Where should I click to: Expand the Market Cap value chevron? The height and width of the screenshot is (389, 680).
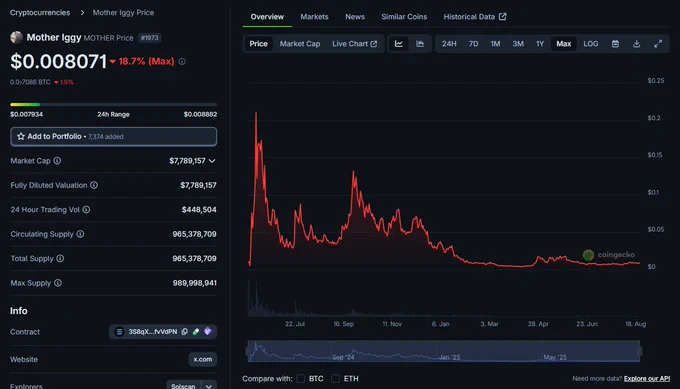pos(212,161)
